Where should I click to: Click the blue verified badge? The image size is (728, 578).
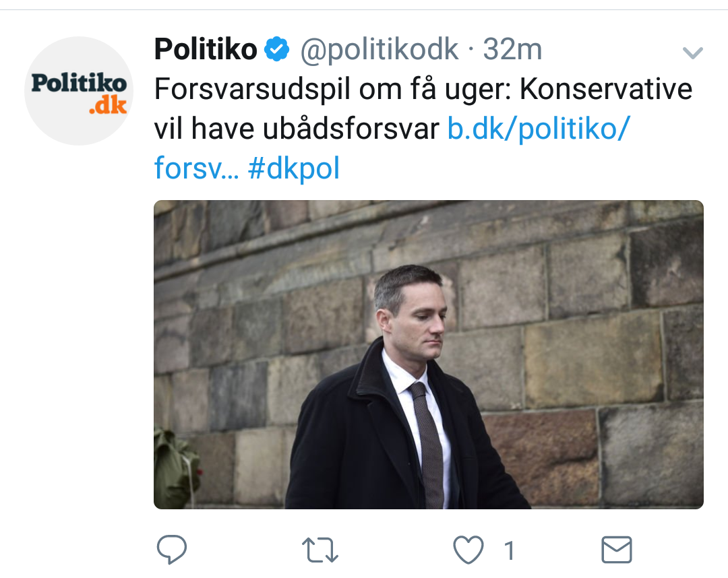277,49
